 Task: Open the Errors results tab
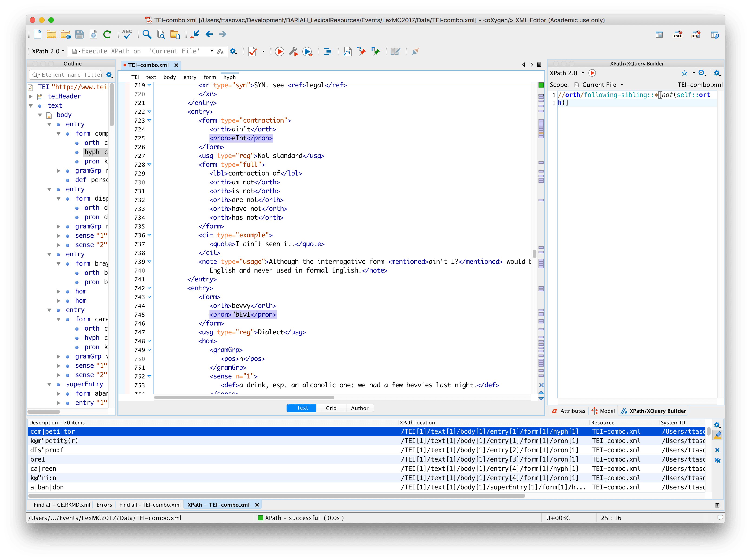coord(104,505)
